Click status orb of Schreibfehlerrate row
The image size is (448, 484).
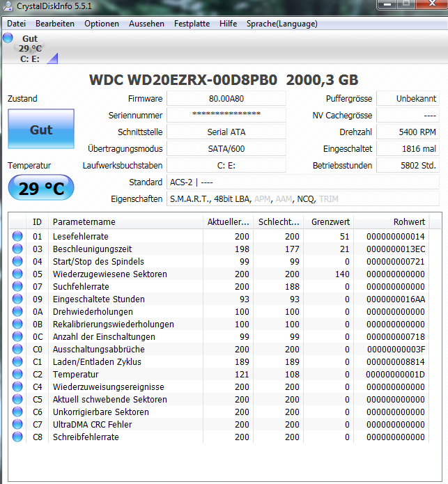point(17,437)
